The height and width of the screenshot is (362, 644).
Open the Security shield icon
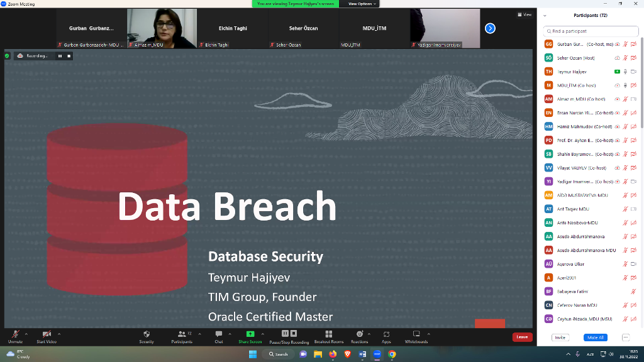[147, 334]
